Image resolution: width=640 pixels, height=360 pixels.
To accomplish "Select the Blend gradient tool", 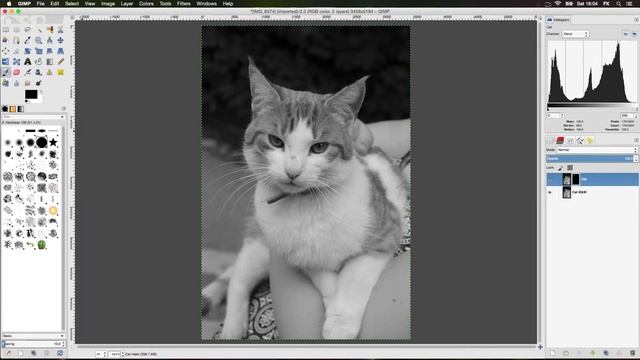I will click(x=50, y=62).
